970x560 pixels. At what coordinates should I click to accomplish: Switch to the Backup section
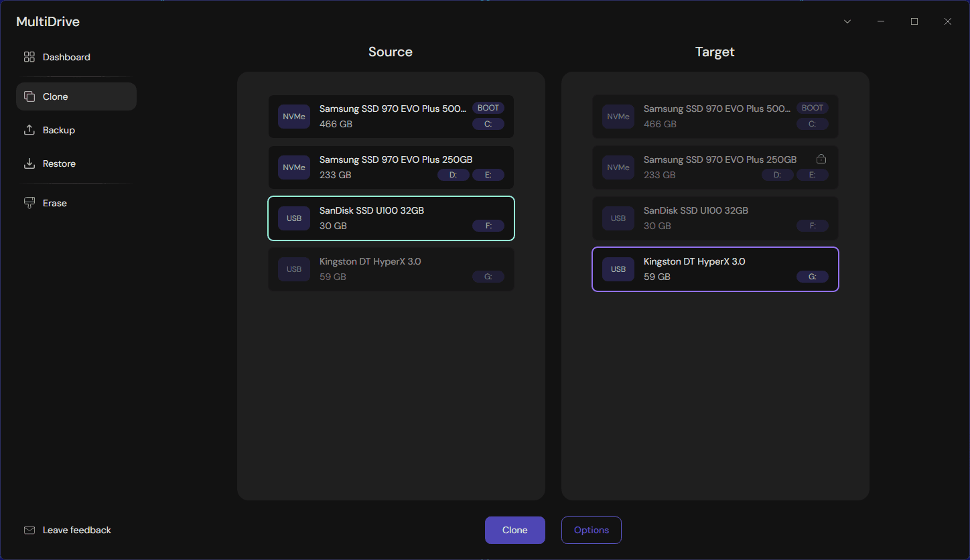pos(59,129)
